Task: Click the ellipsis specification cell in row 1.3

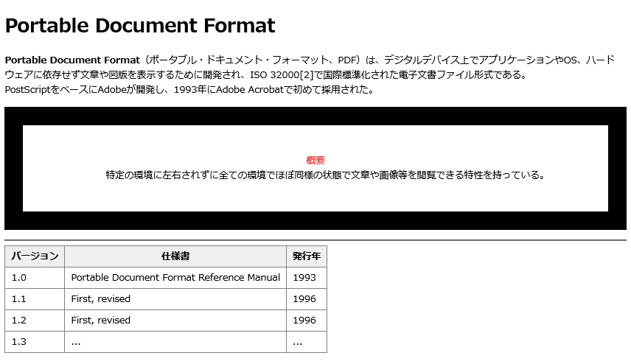Action: 175,342
